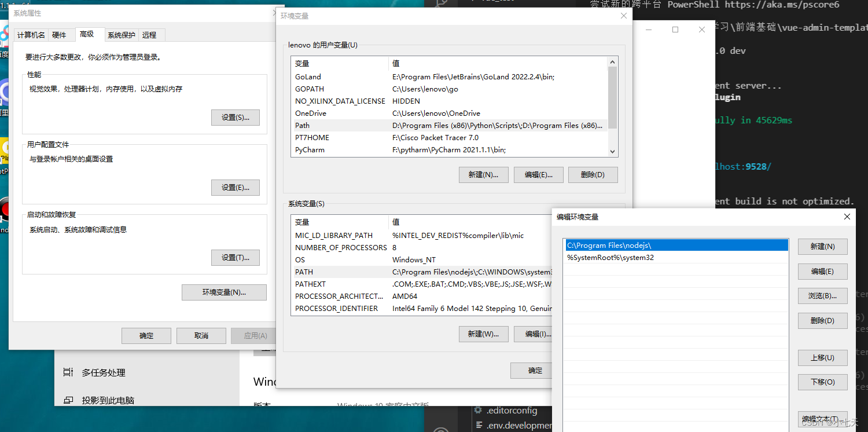Click 设置(E)... under 用户配置文件

pyautogui.click(x=236, y=188)
